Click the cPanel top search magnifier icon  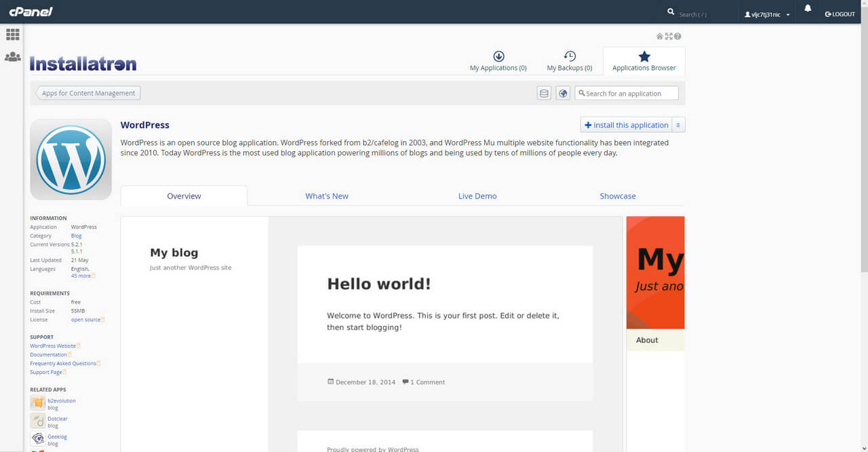[671, 12]
